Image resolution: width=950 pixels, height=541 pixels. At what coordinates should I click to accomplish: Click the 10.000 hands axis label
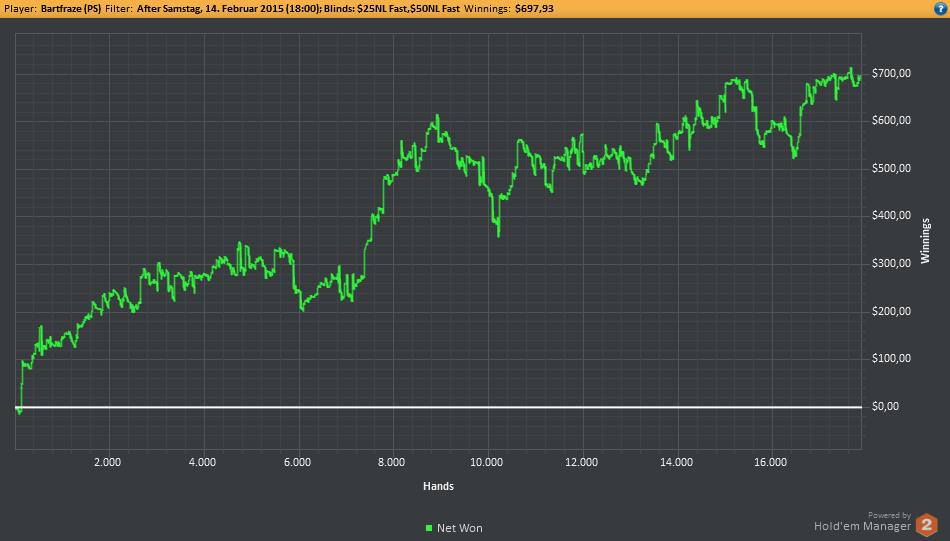pyautogui.click(x=487, y=462)
